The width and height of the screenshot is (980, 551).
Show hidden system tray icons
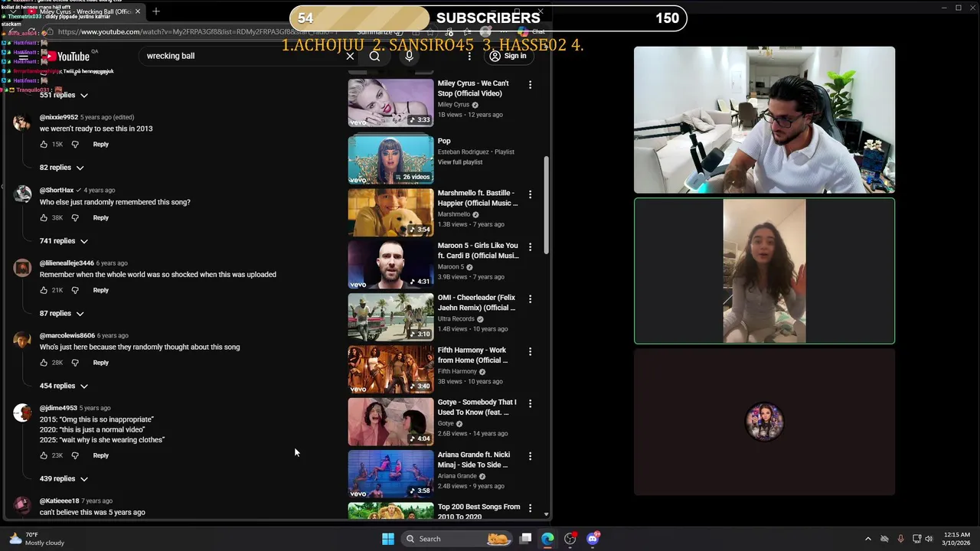(x=867, y=539)
